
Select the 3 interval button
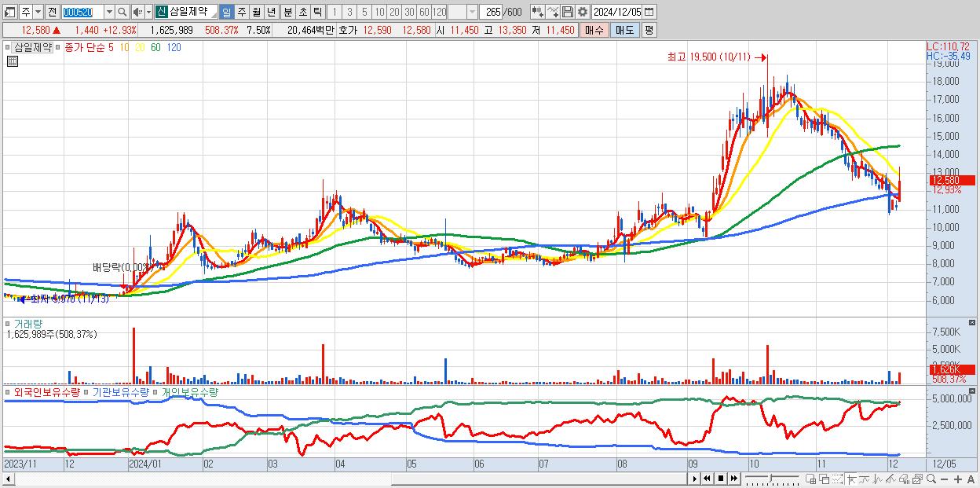point(349,12)
